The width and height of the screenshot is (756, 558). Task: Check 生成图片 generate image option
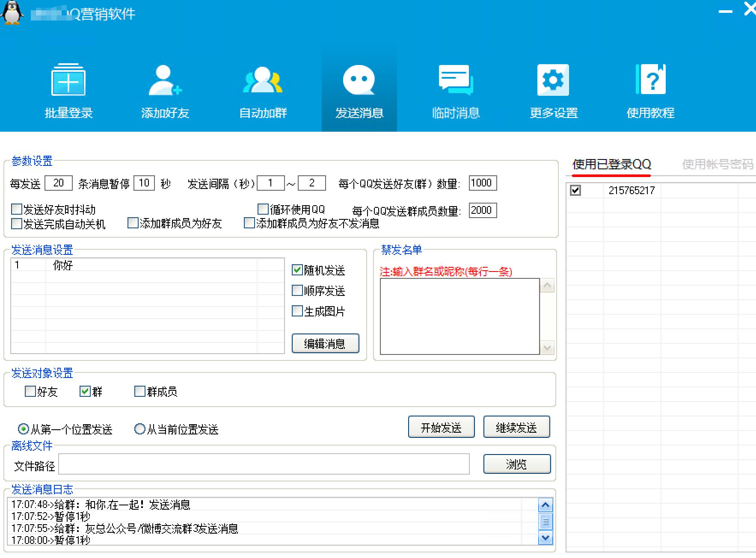click(x=297, y=311)
